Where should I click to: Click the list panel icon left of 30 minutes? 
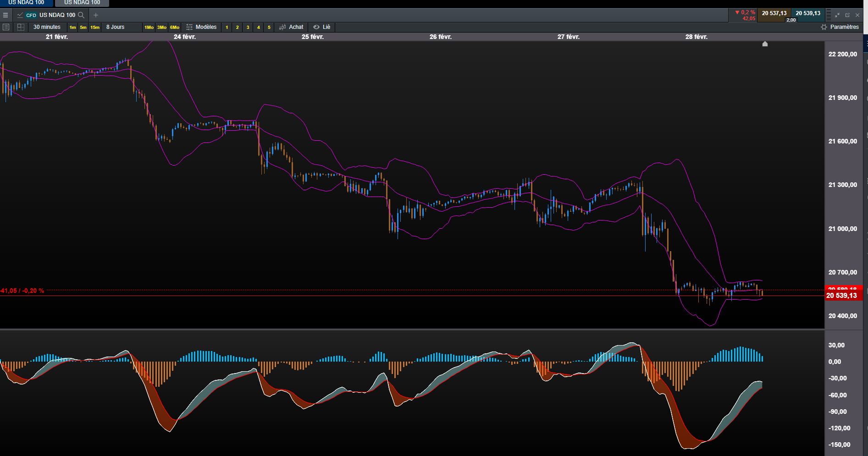(x=6, y=27)
